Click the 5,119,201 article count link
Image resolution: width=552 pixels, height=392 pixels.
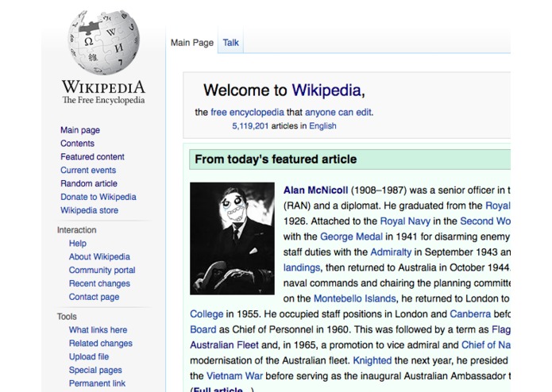[250, 126]
